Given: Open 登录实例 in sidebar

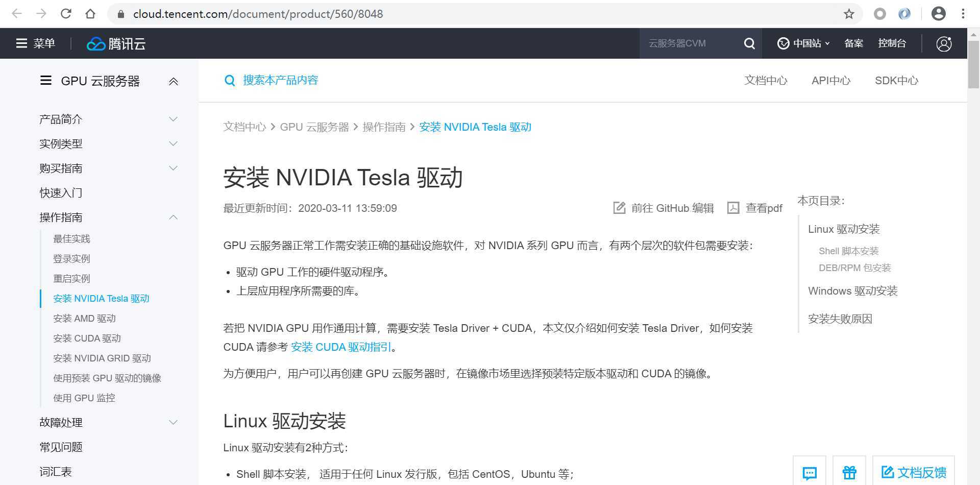Looking at the screenshot, I should coord(71,258).
